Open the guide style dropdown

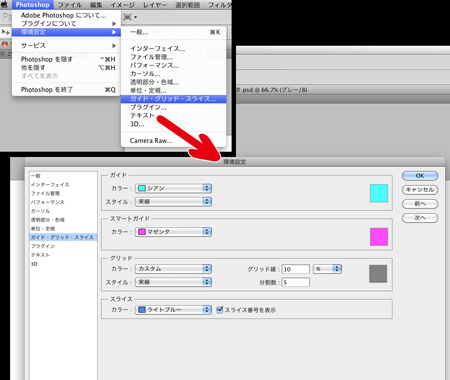(173, 202)
